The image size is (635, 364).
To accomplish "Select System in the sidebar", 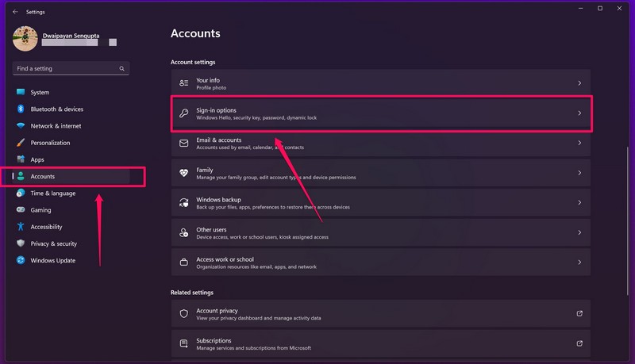I will click(x=40, y=93).
